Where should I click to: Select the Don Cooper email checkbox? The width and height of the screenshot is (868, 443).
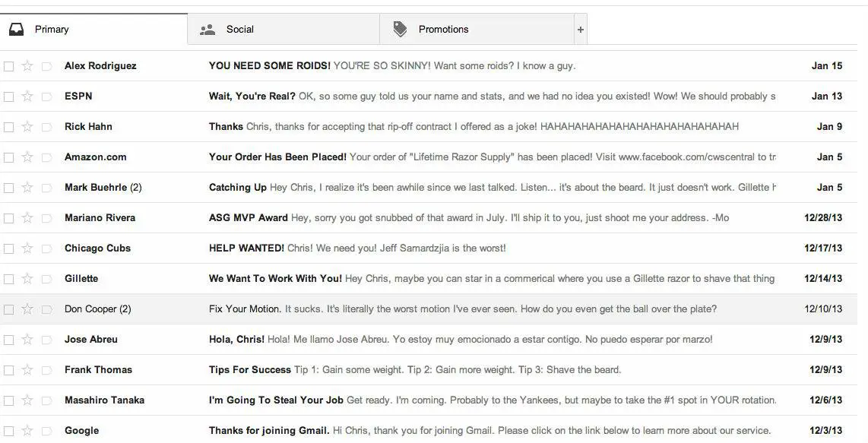(9, 309)
